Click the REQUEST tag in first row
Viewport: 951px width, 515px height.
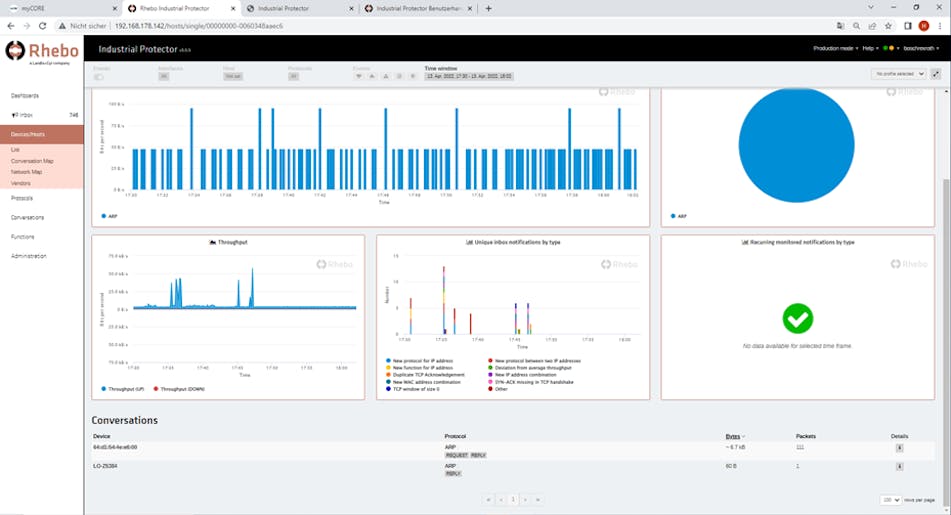(x=457, y=455)
